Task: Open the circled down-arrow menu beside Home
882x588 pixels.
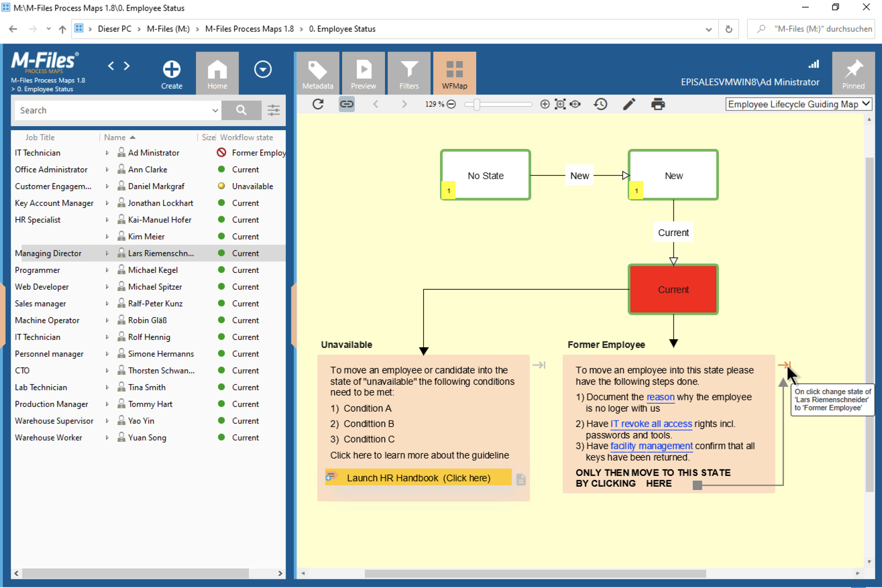Action: [263, 69]
